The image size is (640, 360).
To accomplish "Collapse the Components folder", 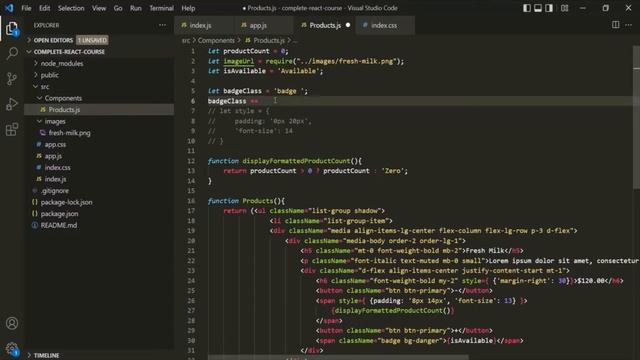I will [63, 98].
